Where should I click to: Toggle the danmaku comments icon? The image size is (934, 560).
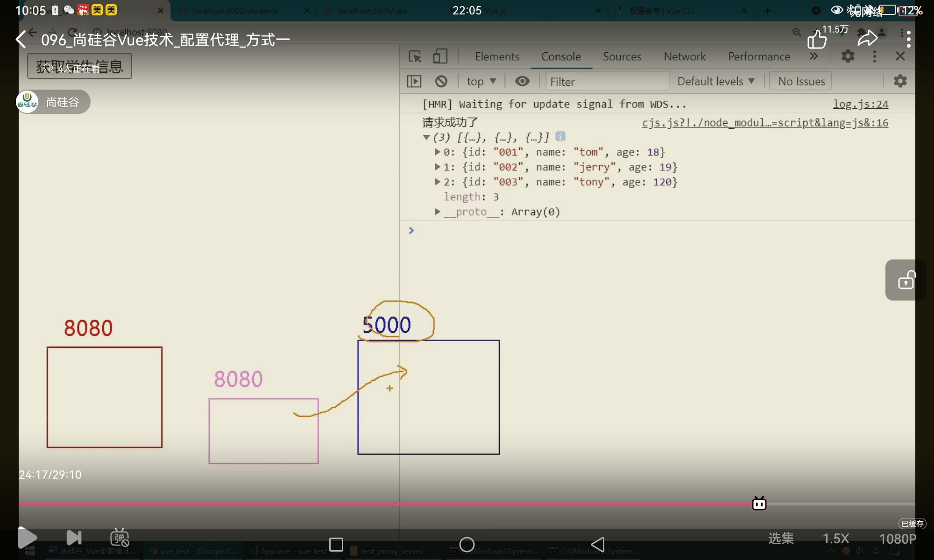tap(120, 538)
